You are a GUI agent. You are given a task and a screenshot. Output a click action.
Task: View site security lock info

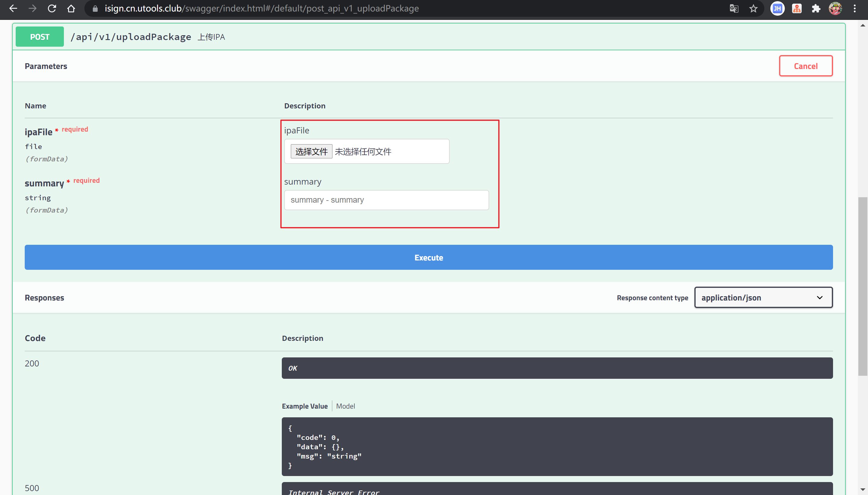tap(95, 8)
